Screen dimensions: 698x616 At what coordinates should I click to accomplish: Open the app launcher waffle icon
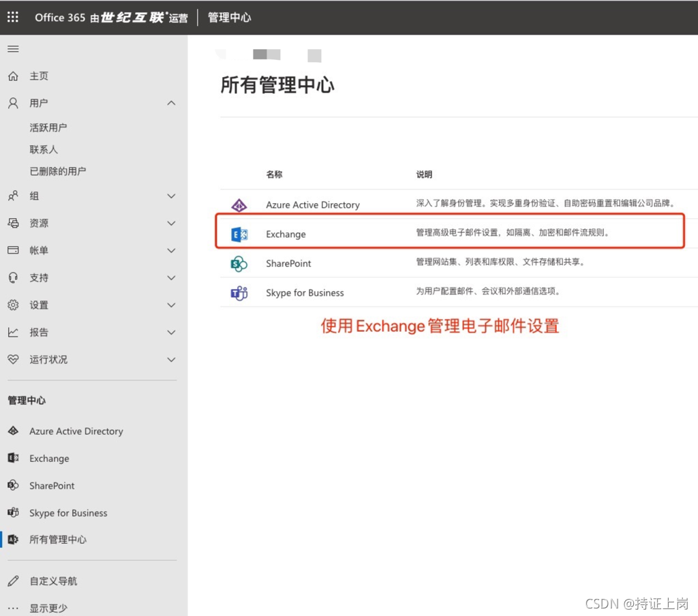[13, 17]
